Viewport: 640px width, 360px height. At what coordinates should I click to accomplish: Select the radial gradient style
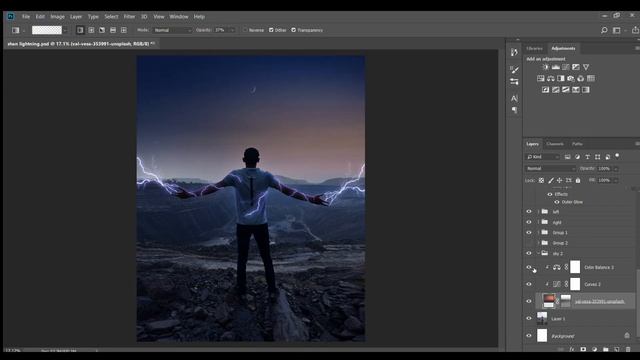(91, 30)
